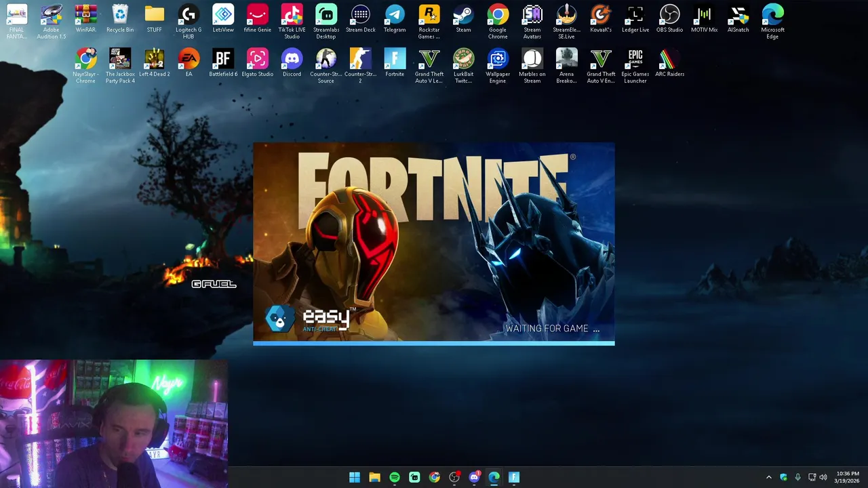
Task: Open the OBS Studio taskbar icon
Action: pyautogui.click(x=454, y=477)
